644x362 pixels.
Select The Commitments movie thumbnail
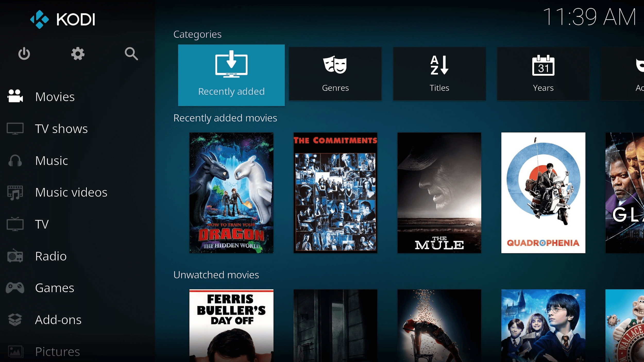pos(335,193)
